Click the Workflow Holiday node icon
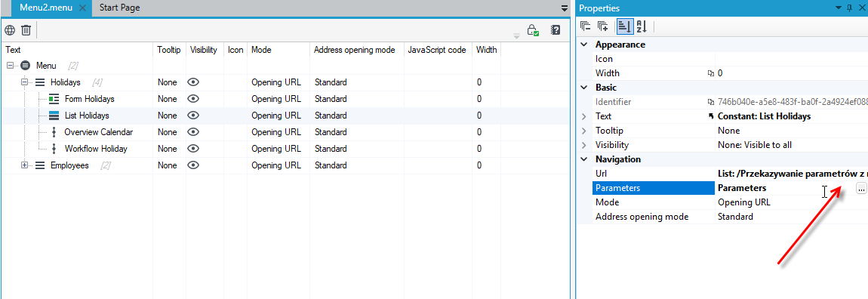868x299 pixels. point(54,149)
